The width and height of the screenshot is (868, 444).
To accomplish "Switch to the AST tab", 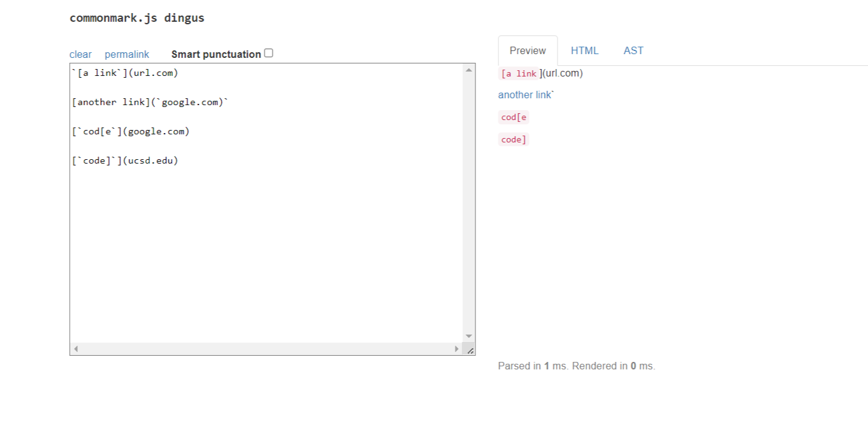I will [633, 51].
